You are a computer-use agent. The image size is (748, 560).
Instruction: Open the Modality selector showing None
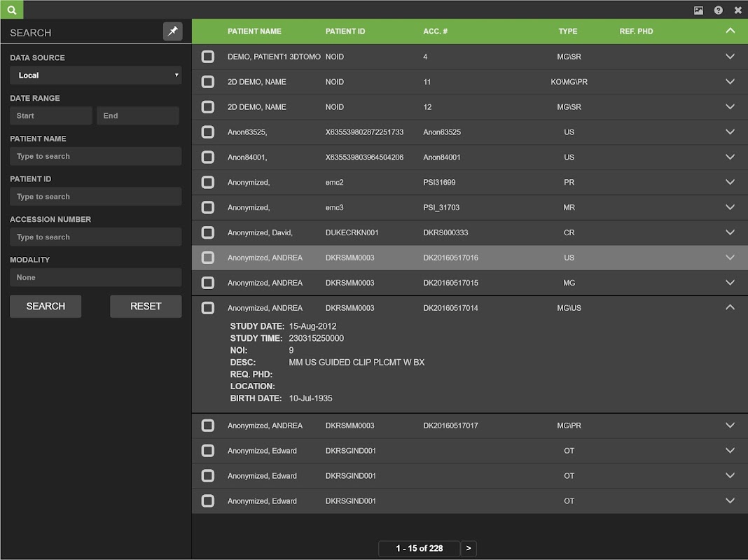[95, 278]
